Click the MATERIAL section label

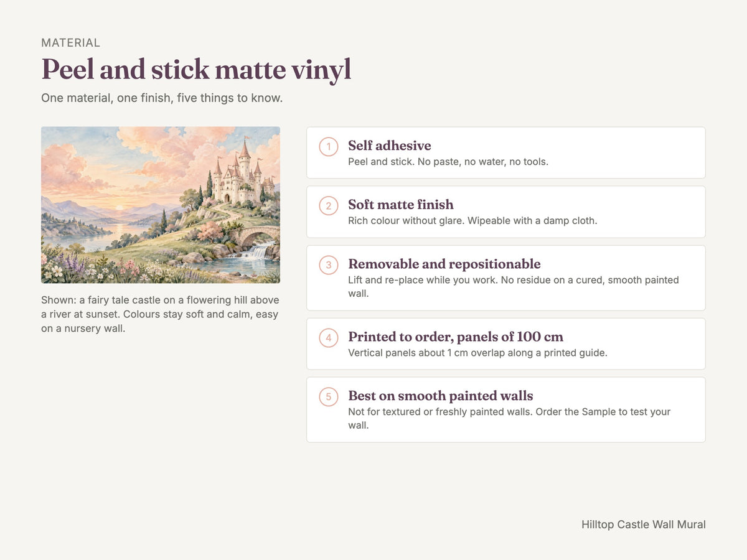coord(70,43)
